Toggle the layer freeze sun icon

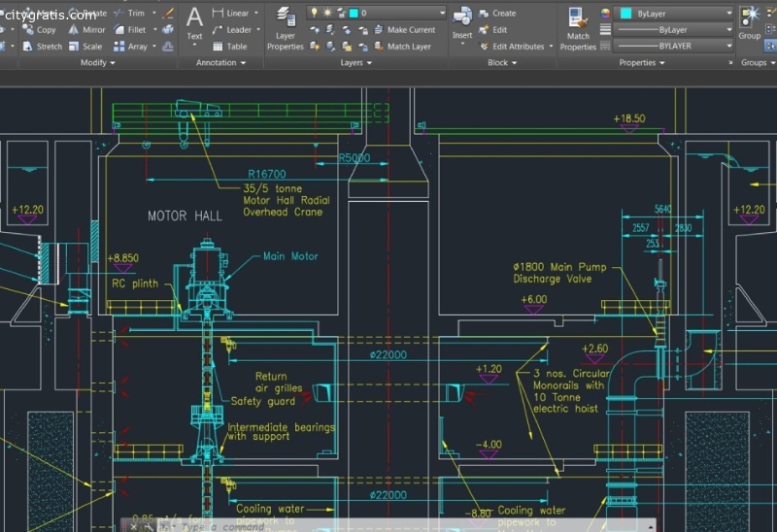point(327,14)
